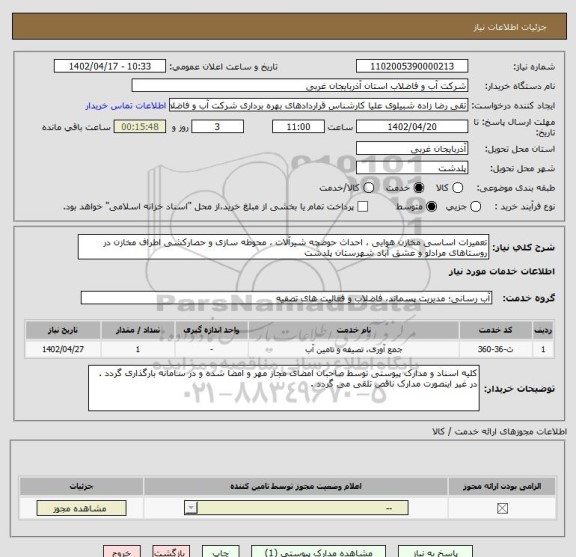This screenshot has height=557, width=576.
Task: Select the کالا radio button
Action: point(457,188)
